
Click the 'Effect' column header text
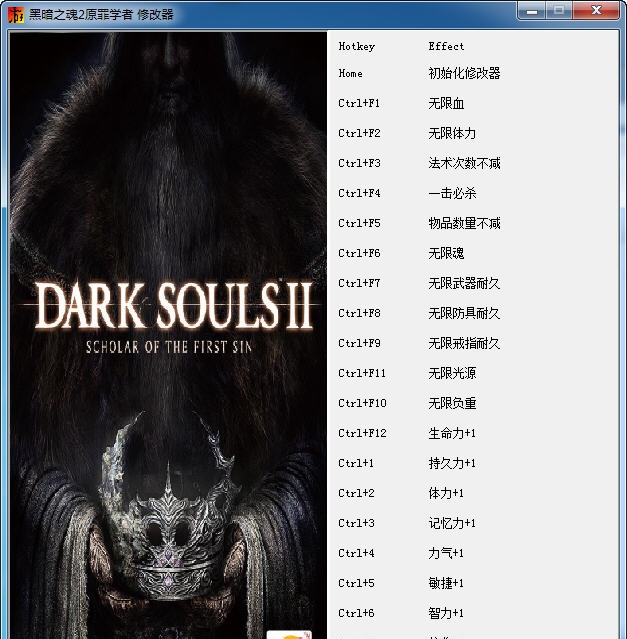point(446,46)
